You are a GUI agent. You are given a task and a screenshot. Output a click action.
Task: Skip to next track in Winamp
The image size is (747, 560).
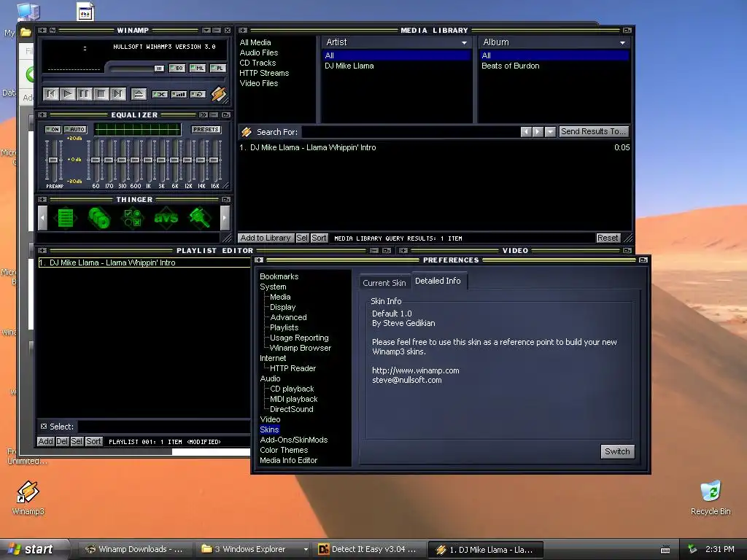coord(117,94)
